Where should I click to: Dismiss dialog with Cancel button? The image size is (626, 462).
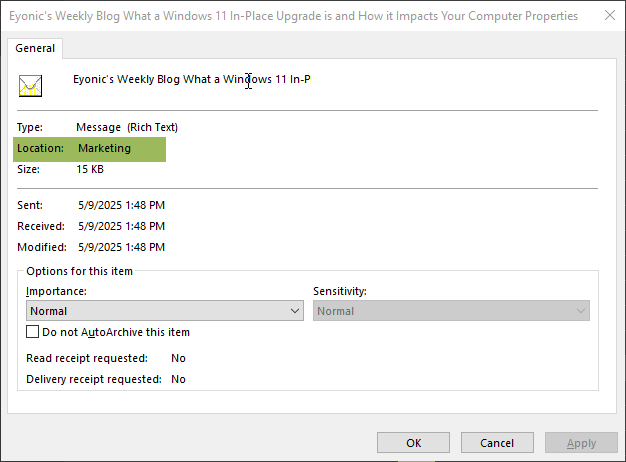pos(497,443)
